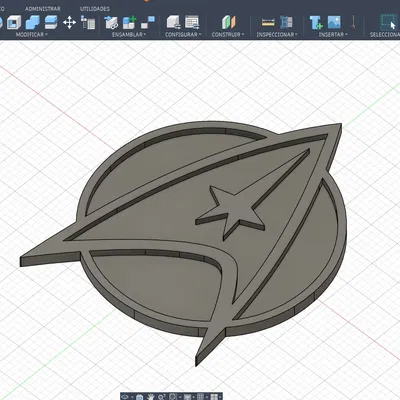
Task: Click the faded Insert tool icon after Canvas
Action: (x=353, y=22)
